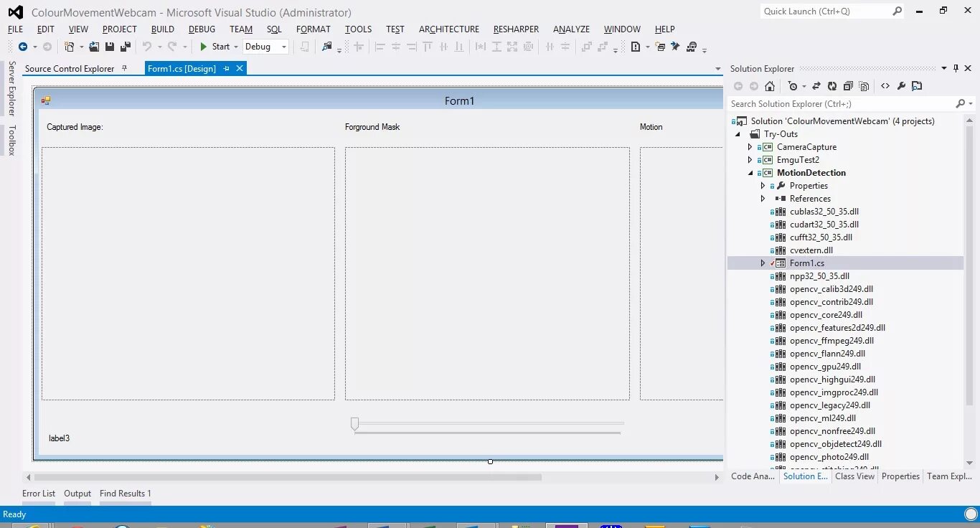Screen dimensions: 980x528
Task: Expand the Form1.cs tree node
Action: (763, 263)
